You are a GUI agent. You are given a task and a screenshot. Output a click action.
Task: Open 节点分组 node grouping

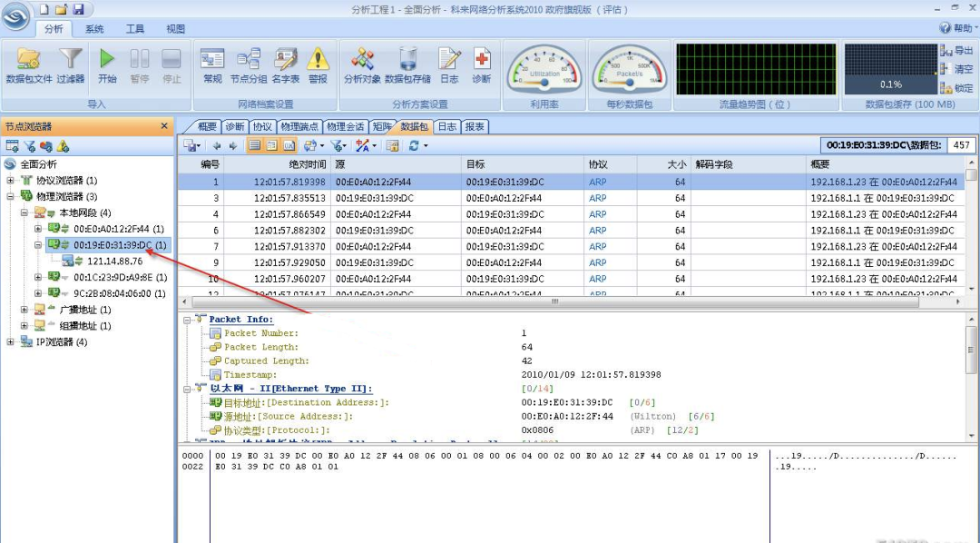pos(248,65)
